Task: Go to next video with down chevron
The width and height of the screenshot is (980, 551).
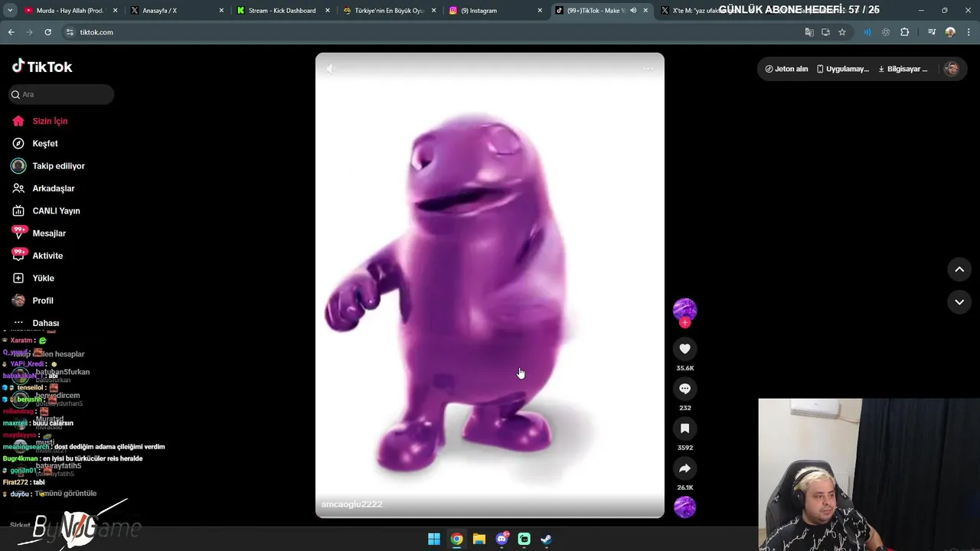Action: (959, 302)
